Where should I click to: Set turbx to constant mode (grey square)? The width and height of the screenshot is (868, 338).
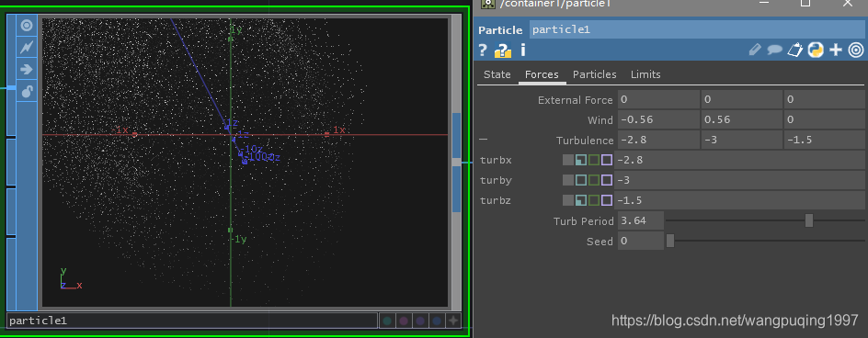tap(568, 160)
